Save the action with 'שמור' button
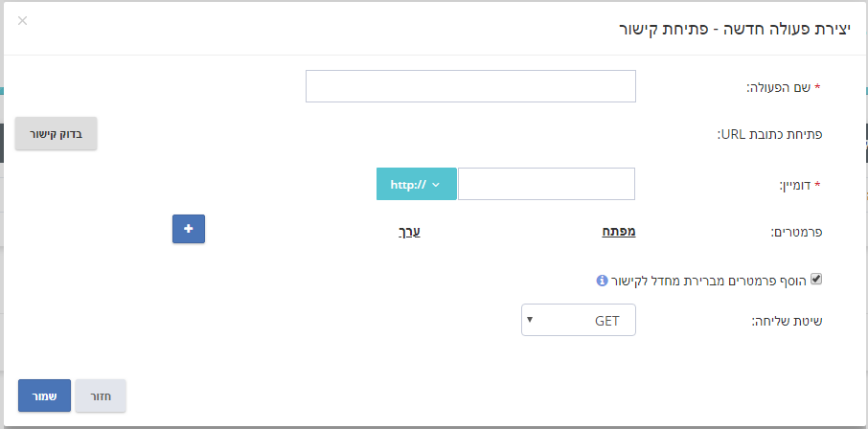This screenshot has height=429, width=868. [44, 395]
